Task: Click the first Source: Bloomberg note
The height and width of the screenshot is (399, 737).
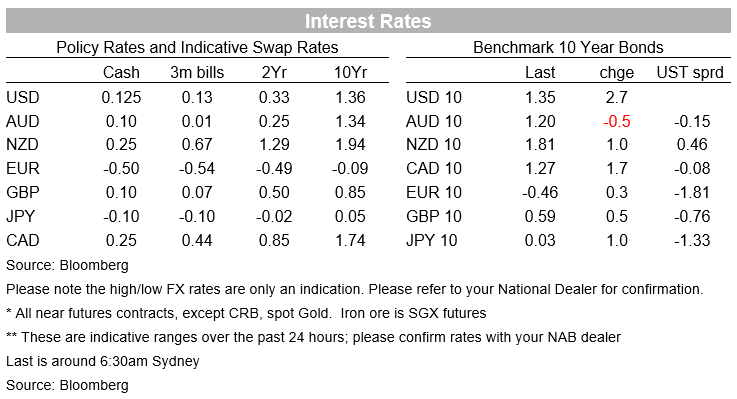Action: pyautogui.click(x=67, y=265)
